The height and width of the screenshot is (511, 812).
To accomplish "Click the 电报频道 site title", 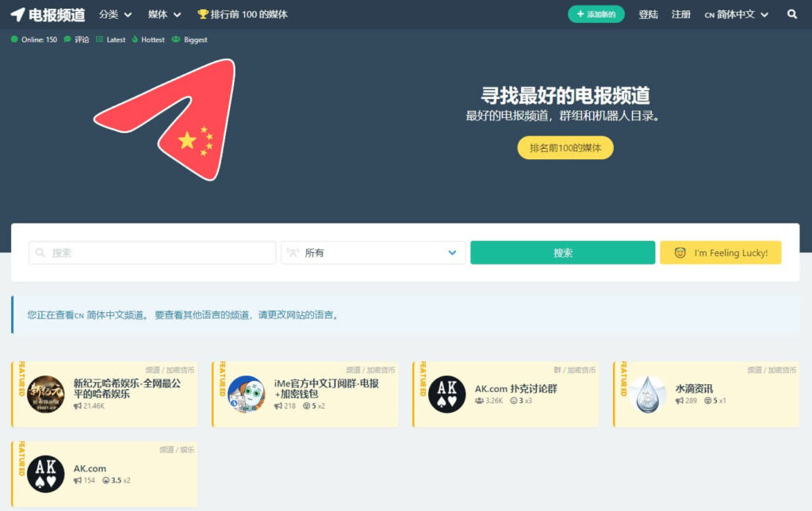I will [x=56, y=15].
